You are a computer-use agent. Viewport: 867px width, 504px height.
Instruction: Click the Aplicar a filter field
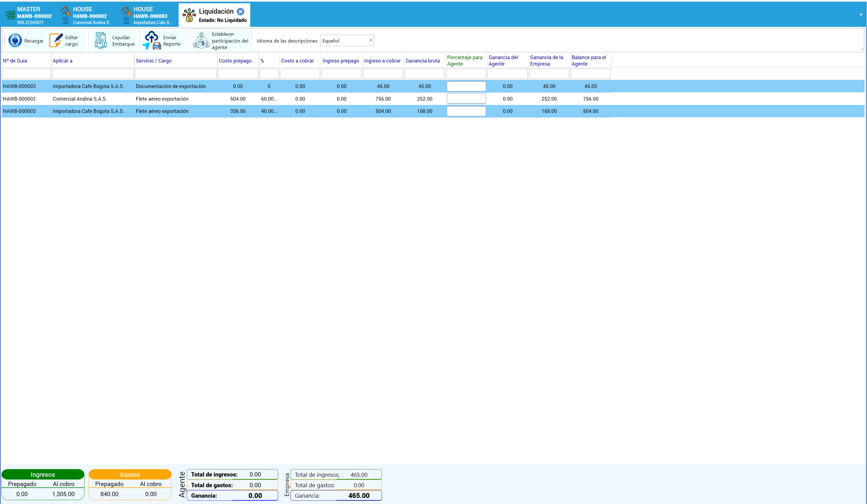click(x=93, y=73)
